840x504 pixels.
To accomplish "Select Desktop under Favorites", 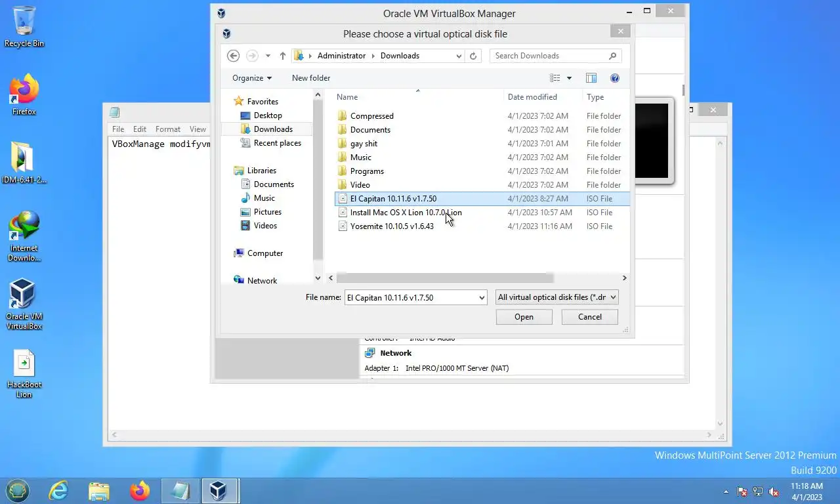I will (268, 115).
